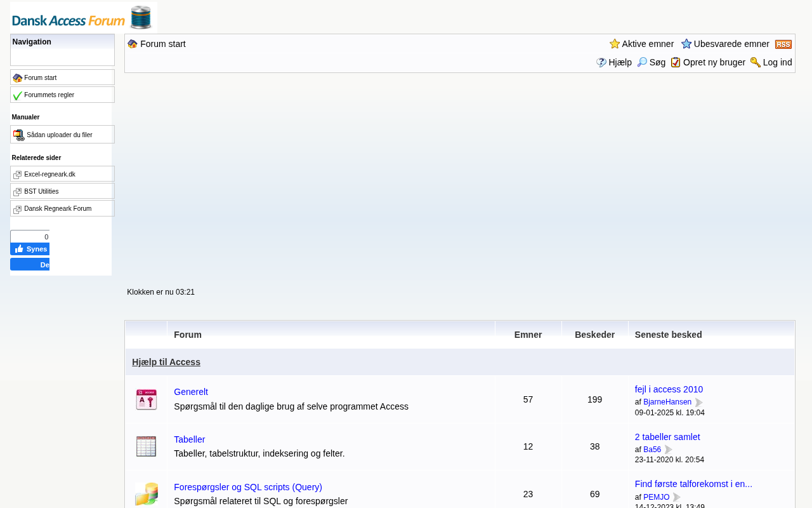Open the Søg search page
The width and height of the screenshot is (812, 508).
coord(657,62)
